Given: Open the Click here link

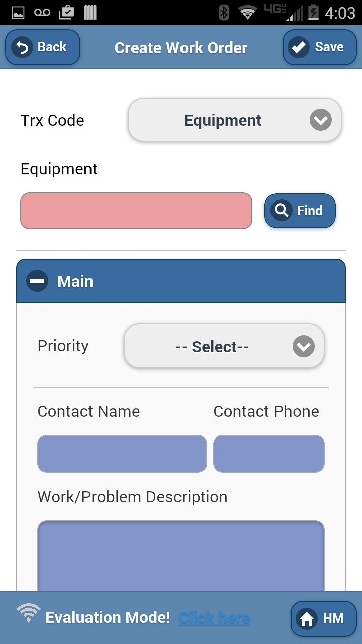Looking at the screenshot, I should (x=214, y=617).
